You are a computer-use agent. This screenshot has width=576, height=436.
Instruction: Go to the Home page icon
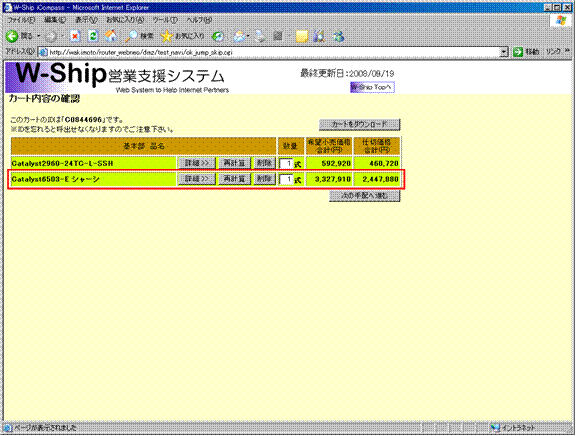111,36
